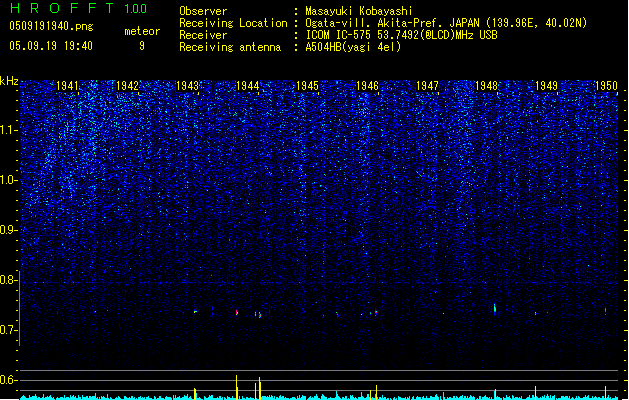Click the 'Receiving antenna' label

click(x=230, y=47)
